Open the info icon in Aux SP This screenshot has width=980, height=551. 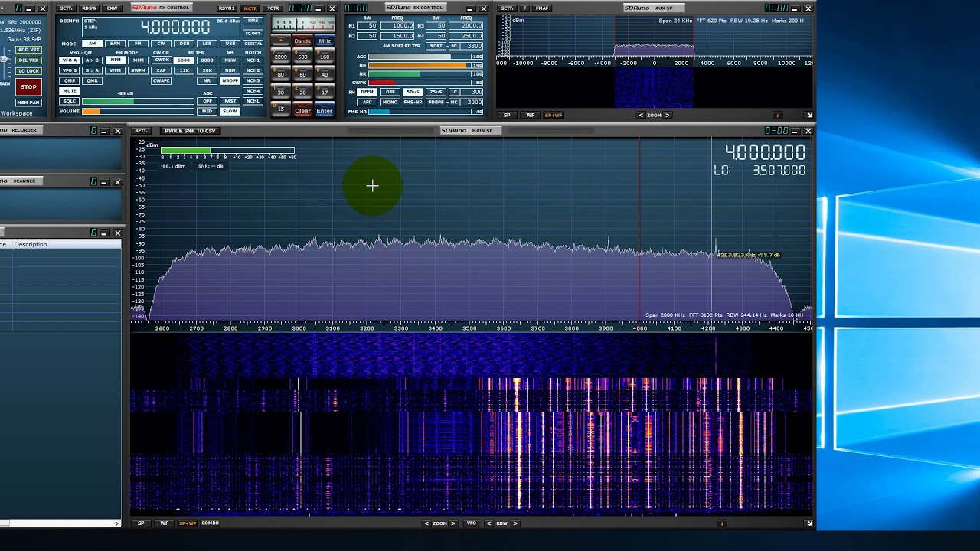click(x=777, y=116)
